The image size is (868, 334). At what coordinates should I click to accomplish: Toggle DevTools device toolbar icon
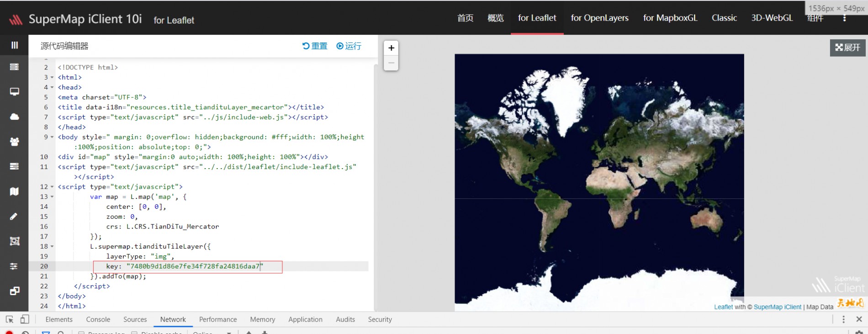[25, 319]
